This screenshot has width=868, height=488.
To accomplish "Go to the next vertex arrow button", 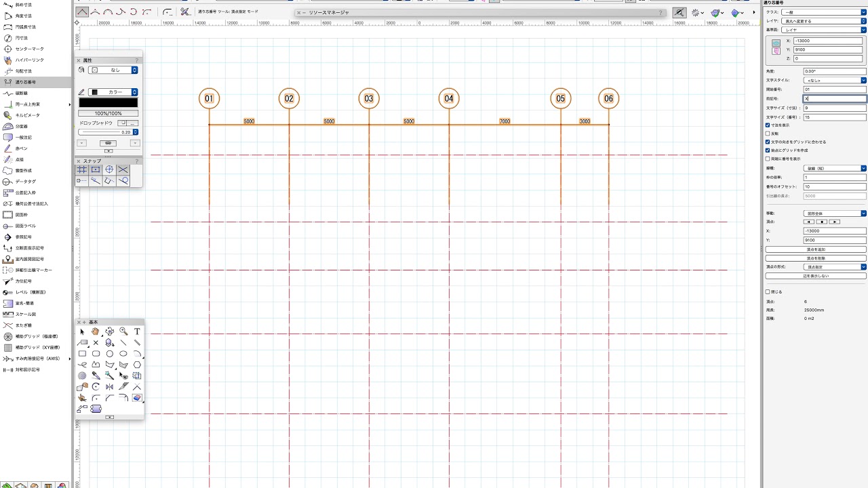I will [835, 222].
